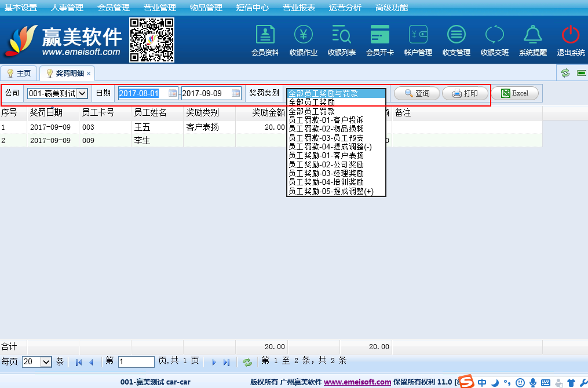Screen dimensions: 588x388
Task: Open the 人事管理 menu
Action: tap(67, 8)
